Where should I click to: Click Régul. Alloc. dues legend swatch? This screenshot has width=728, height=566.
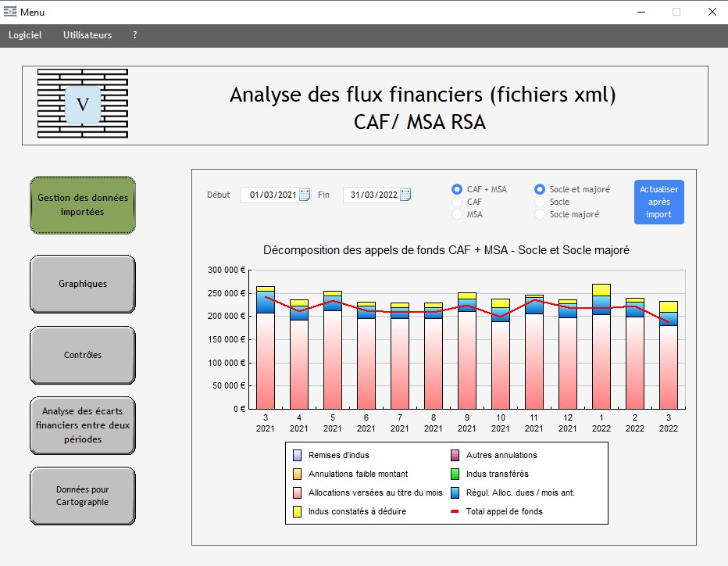[x=455, y=493]
